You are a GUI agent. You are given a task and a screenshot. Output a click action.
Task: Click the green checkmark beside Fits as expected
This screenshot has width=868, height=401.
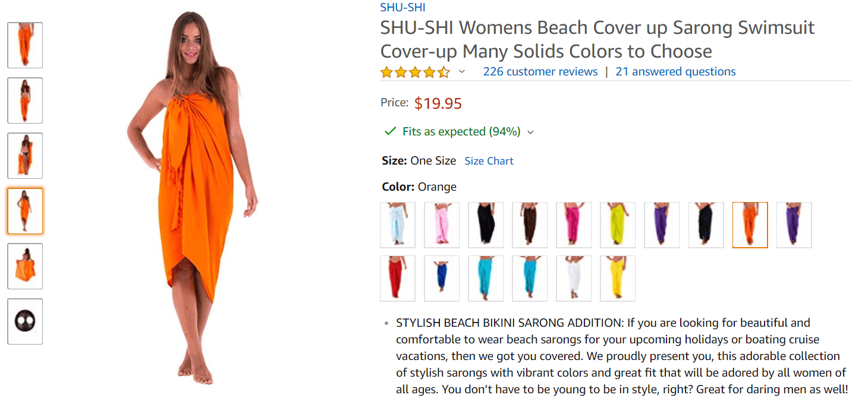point(390,131)
